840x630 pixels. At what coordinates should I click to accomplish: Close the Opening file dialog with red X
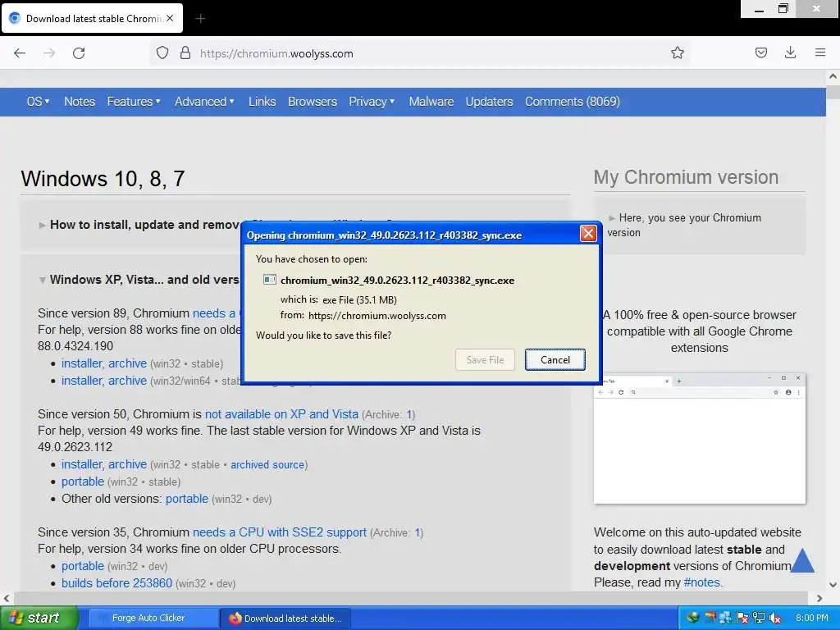[588, 234]
